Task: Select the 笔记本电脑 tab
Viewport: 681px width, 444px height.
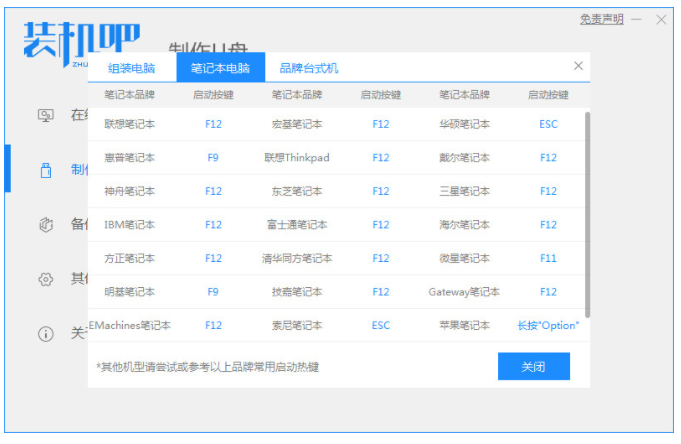Action: click(x=221, y=68)
